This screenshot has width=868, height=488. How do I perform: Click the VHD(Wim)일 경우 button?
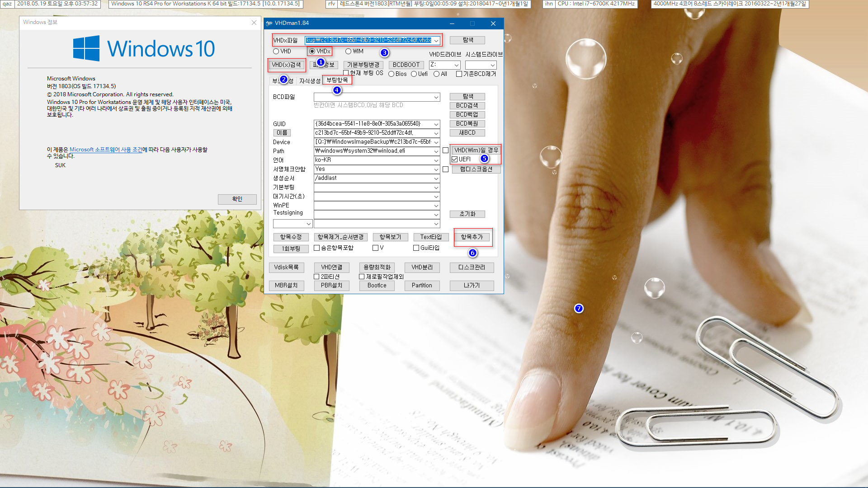click(476, 150)
